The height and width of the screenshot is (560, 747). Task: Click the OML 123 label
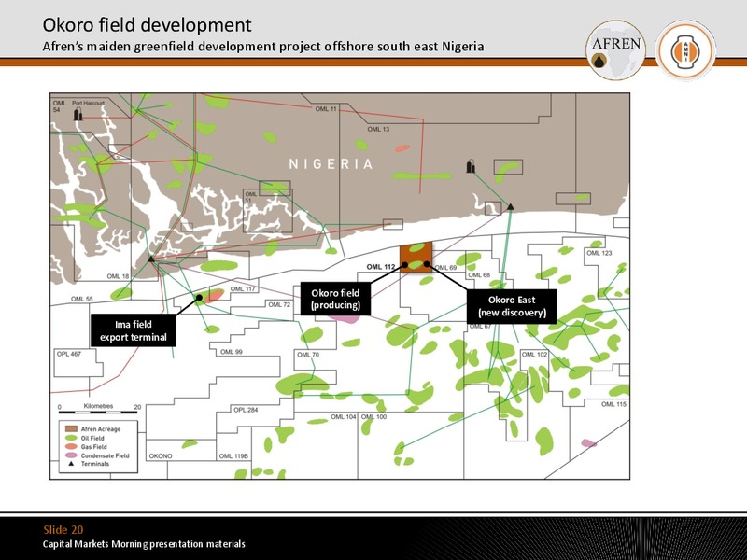[x=599, y=253]
